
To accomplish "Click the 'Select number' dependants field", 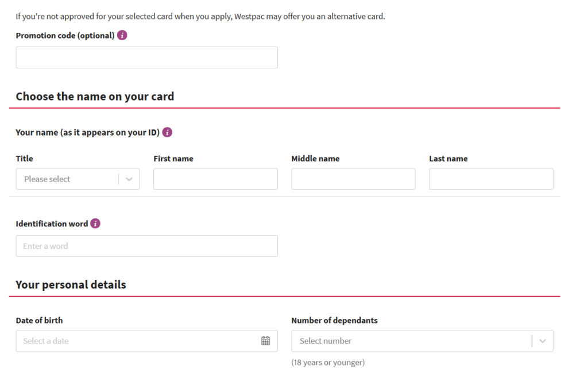I will click(x=411, y=341).
